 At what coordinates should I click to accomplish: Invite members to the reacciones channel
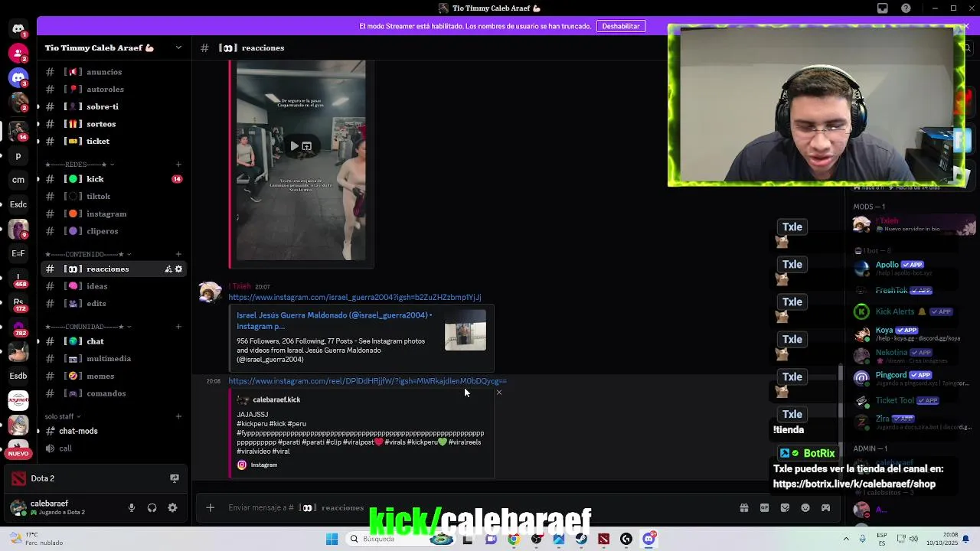point(168,269)
